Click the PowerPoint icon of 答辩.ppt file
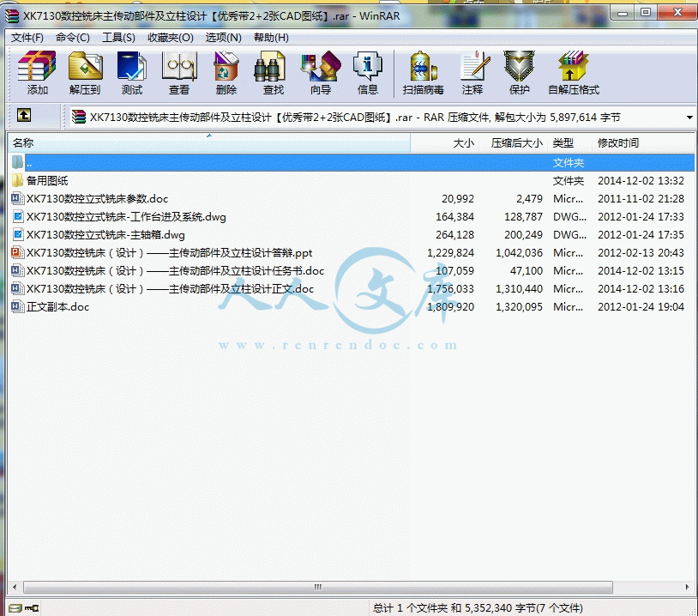Image resolution: width=698 pixels, height=616 pixels. point(17,252)
